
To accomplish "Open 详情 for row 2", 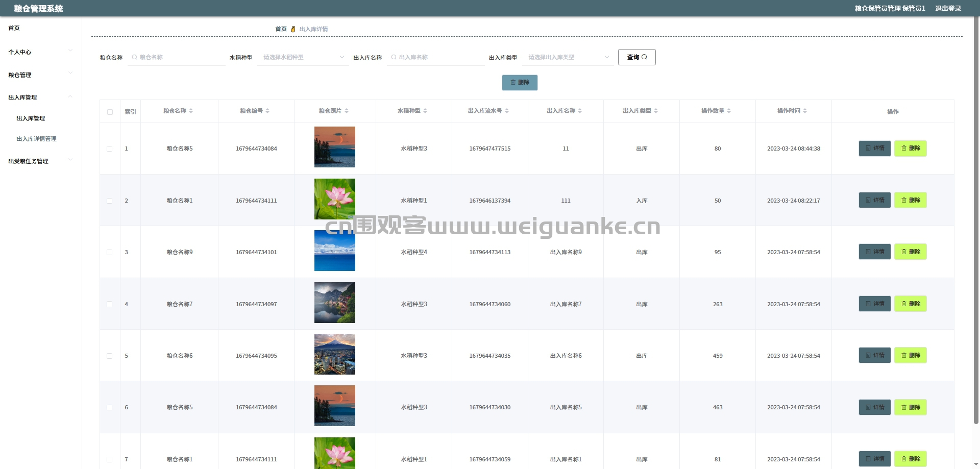I will (875, 200).
